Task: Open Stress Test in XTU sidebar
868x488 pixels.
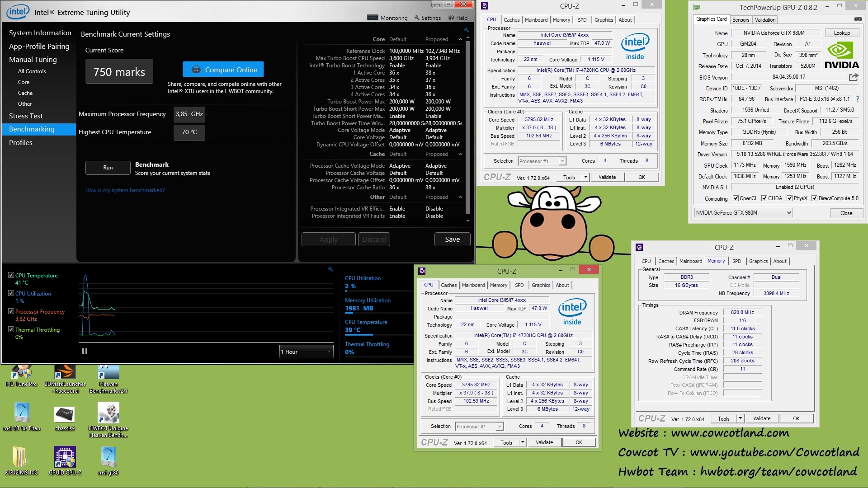Action: tap(26, 116)
